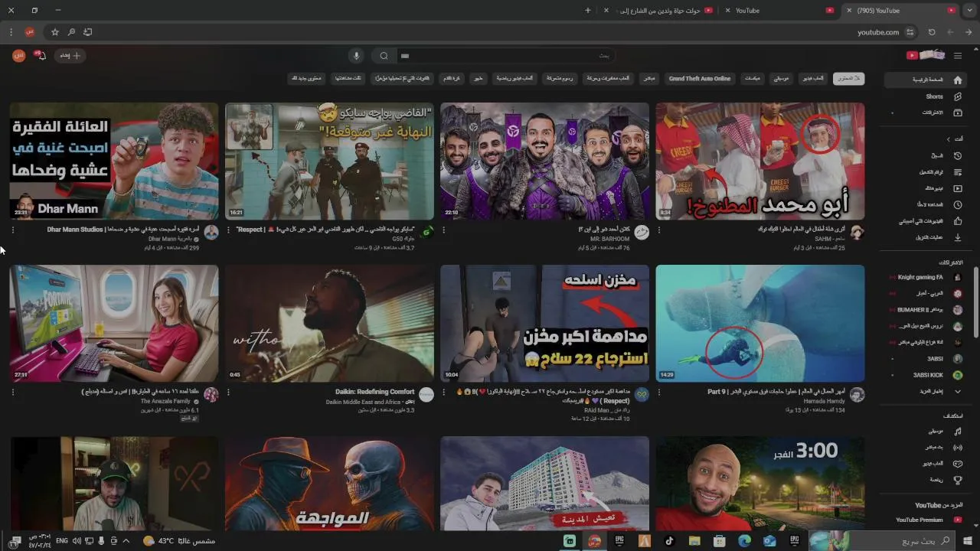
Task: Open Subscriptions in the sidebar
Action: click(925, 112)
